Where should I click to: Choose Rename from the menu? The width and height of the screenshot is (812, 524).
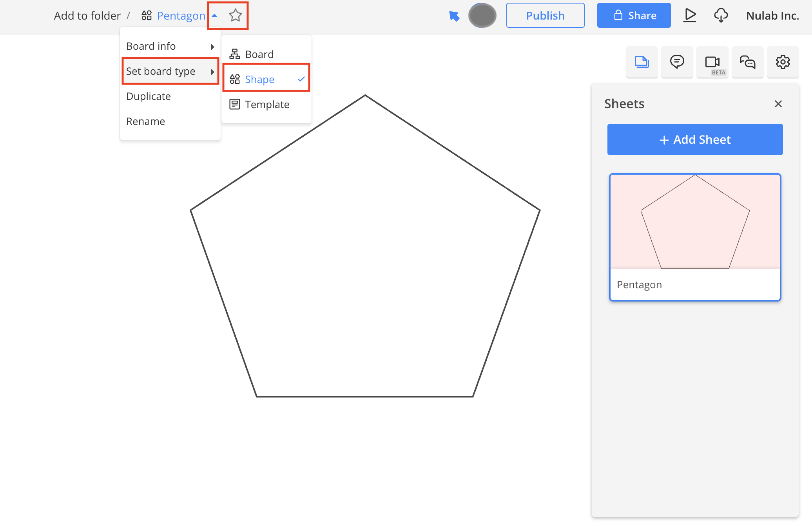(170, 121)
